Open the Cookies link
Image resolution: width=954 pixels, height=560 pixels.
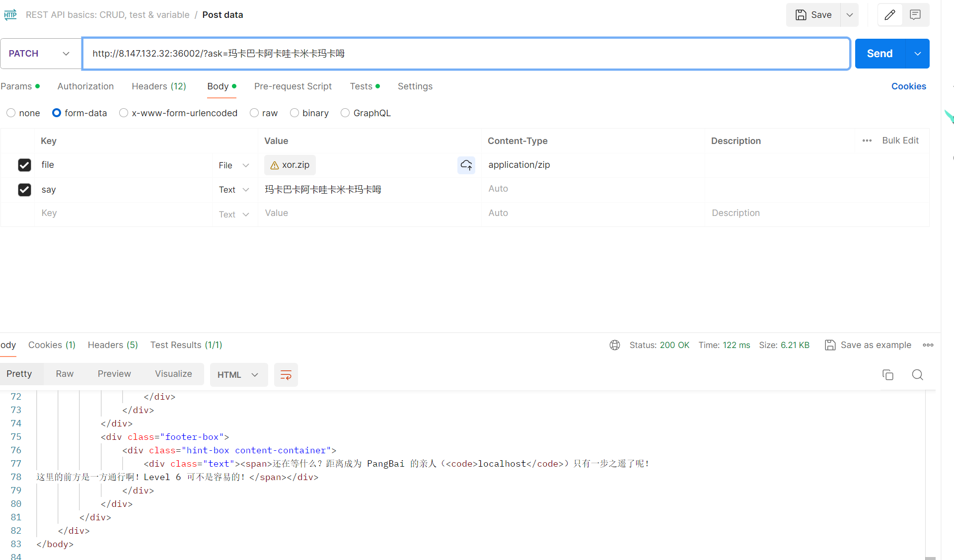click(908, 86)
